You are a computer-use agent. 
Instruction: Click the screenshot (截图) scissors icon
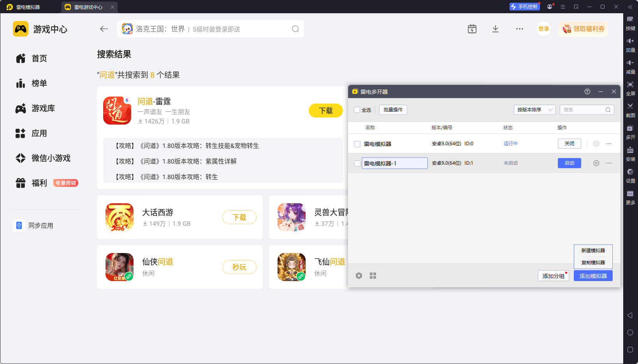click(630, 106)
